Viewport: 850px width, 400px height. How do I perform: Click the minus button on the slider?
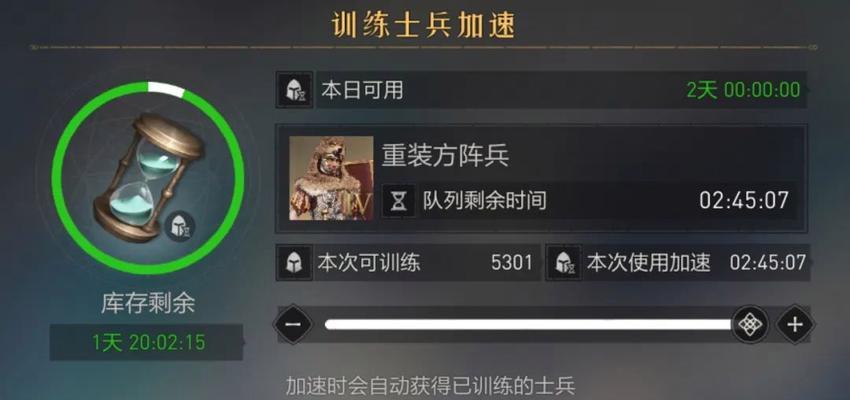[293, 325]
